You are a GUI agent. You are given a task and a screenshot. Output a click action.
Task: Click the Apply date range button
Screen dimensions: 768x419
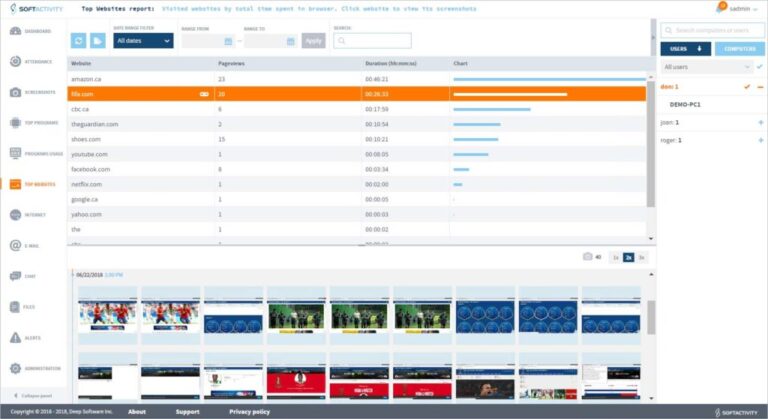(313, 41)
